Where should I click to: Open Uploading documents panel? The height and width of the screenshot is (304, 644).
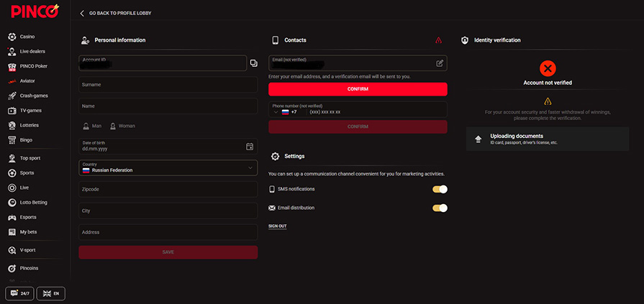pos(548,139)
